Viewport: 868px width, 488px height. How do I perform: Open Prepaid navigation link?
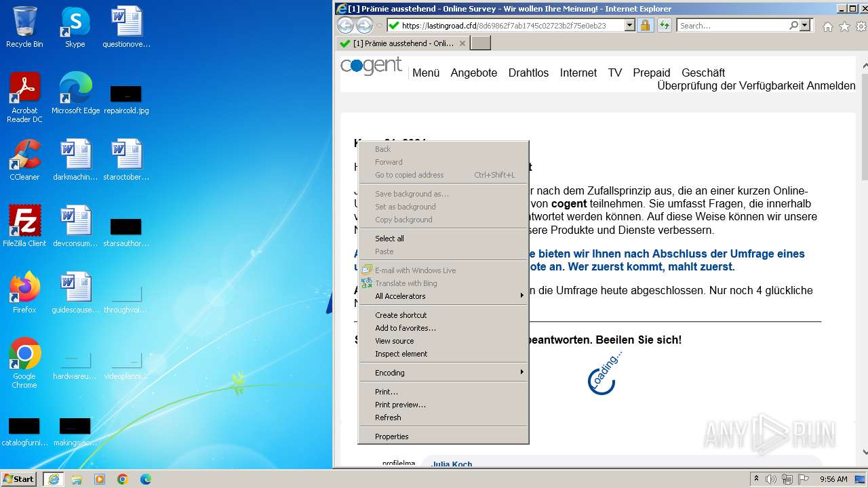tap(652, 73)
